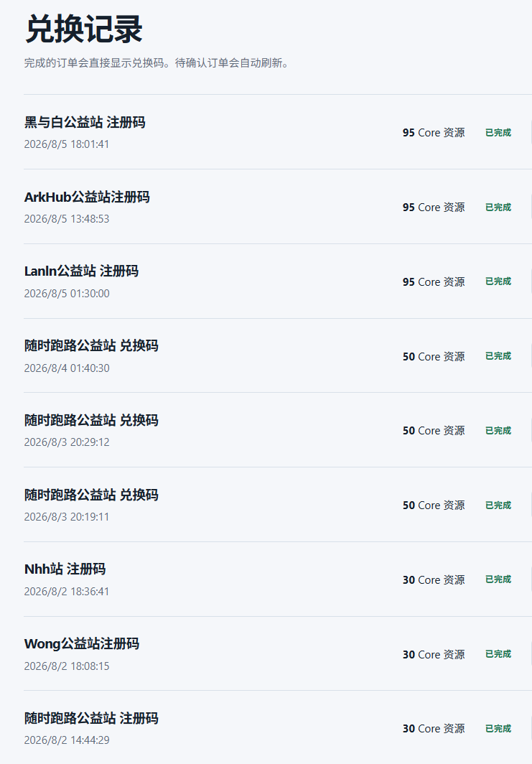Click the timestamp 2026/8/3 20:19:11
Screen dimensions: 532x764
coord(67,516)
